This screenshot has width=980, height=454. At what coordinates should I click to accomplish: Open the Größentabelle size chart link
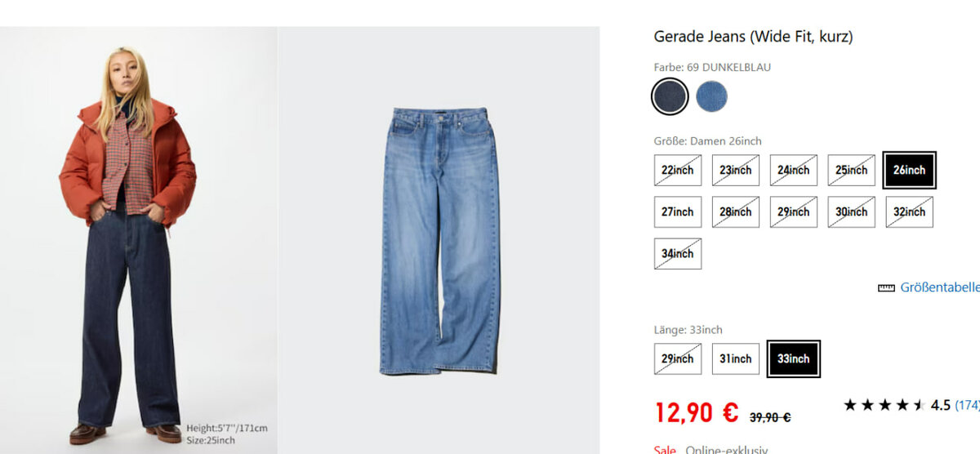pyautogui.click(x=940, y=287)
